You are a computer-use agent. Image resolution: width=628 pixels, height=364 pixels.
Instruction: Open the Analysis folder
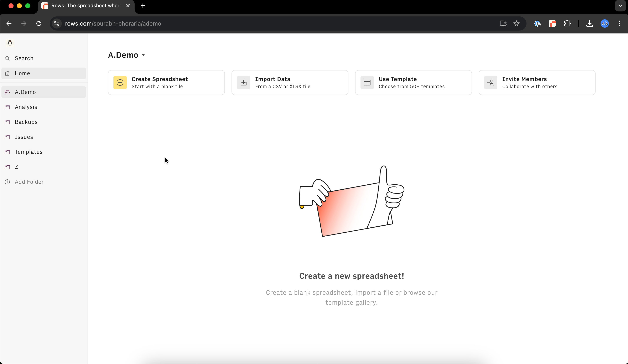[x=26, y=107]
